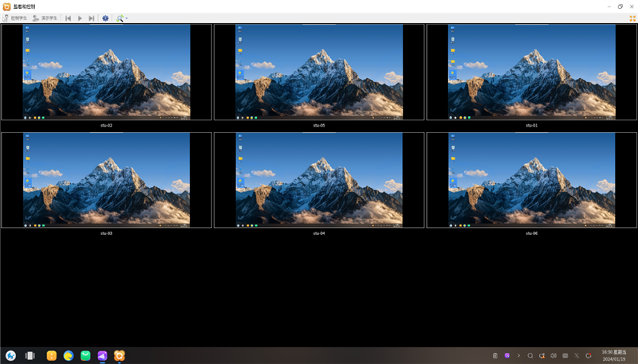Select the stu-03 student screen thumbnail
Screen dimensions: 638x364
(106, 180)
